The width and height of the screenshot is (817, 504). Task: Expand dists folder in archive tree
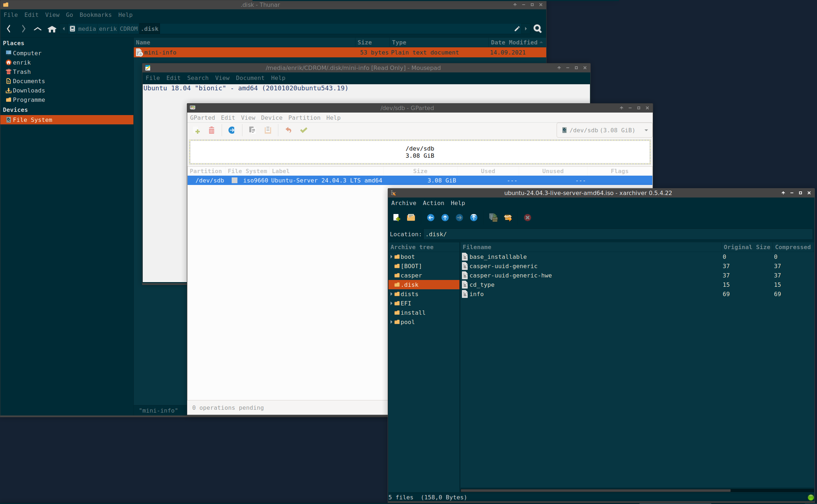[x=391, y=294]
